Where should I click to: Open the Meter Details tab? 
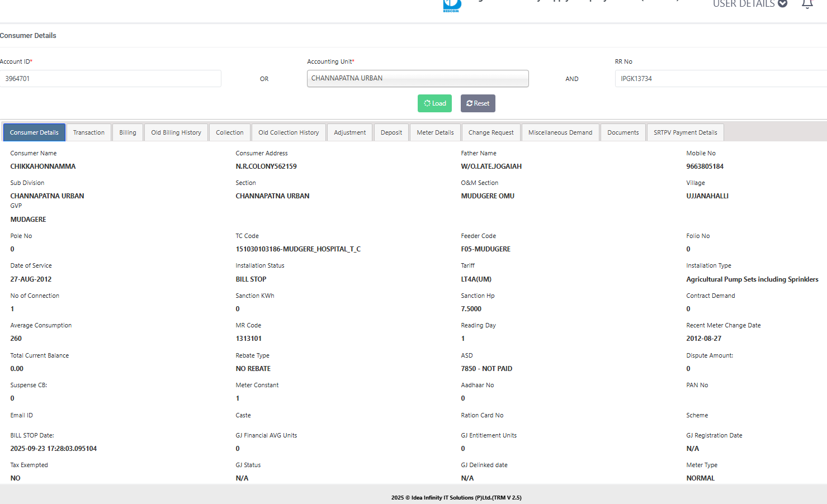pos(435,132)
